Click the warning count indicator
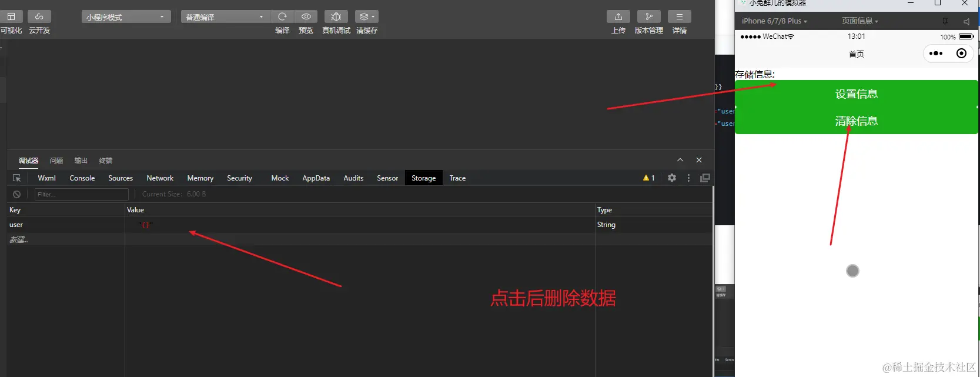 click(x=649, y=178)
